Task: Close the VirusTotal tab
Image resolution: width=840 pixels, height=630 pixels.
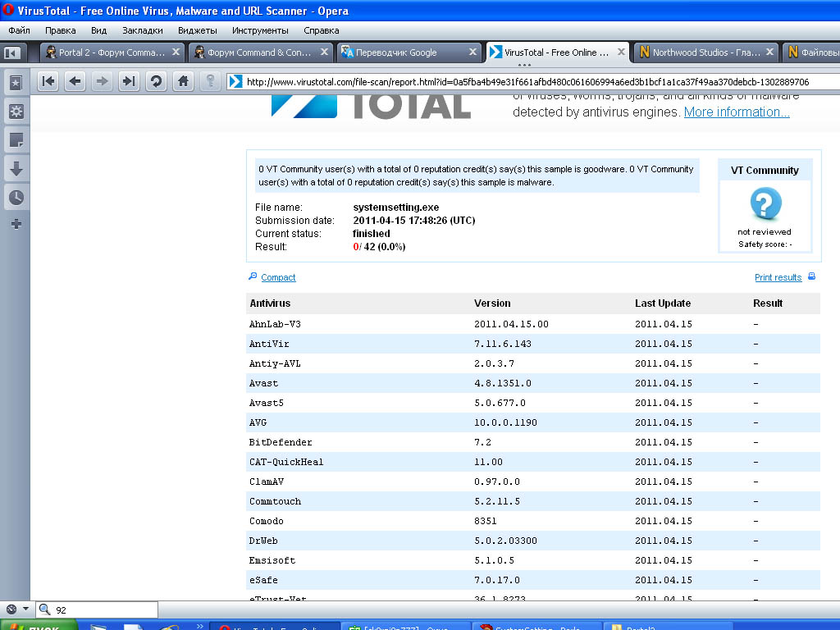Action: [x=621, y=52]
